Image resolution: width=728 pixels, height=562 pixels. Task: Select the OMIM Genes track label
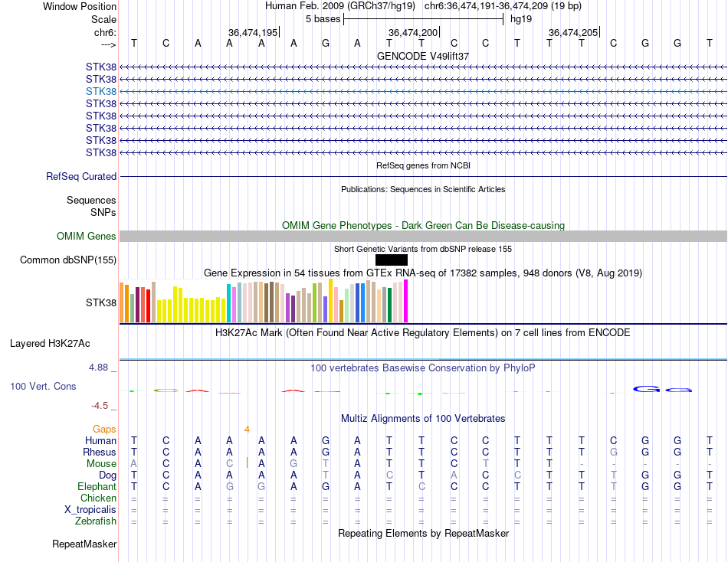[87, 237]
